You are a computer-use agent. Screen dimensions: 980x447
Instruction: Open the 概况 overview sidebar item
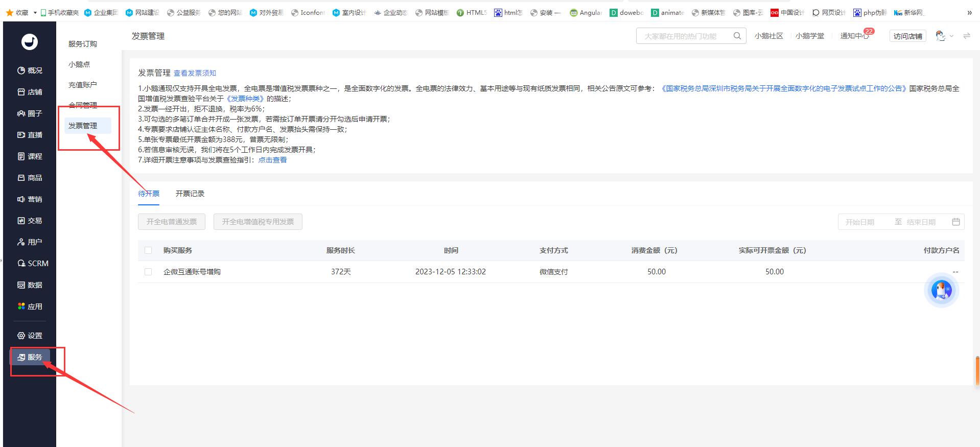pos(30,70)
